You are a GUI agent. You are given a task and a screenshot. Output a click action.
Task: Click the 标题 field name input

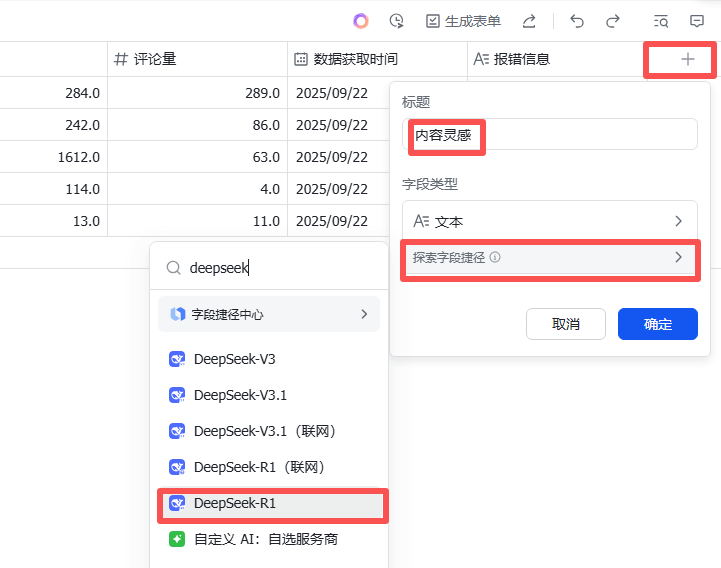549,135
